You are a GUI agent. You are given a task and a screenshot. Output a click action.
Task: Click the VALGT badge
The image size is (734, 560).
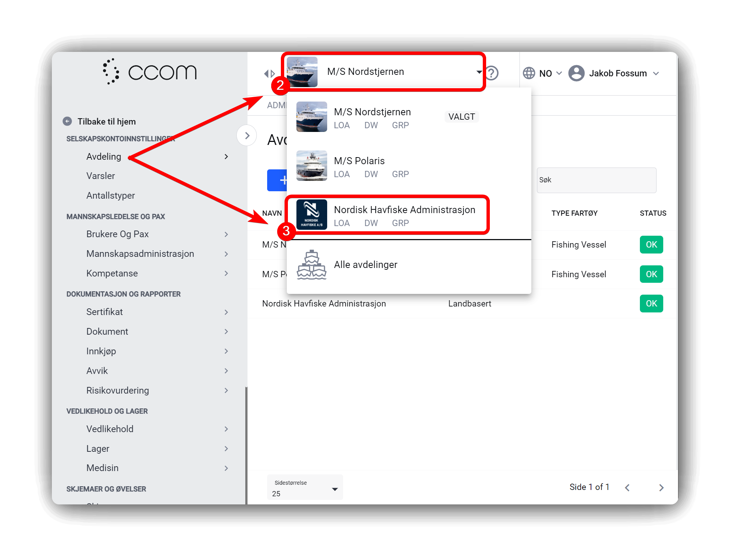point(461,117)
